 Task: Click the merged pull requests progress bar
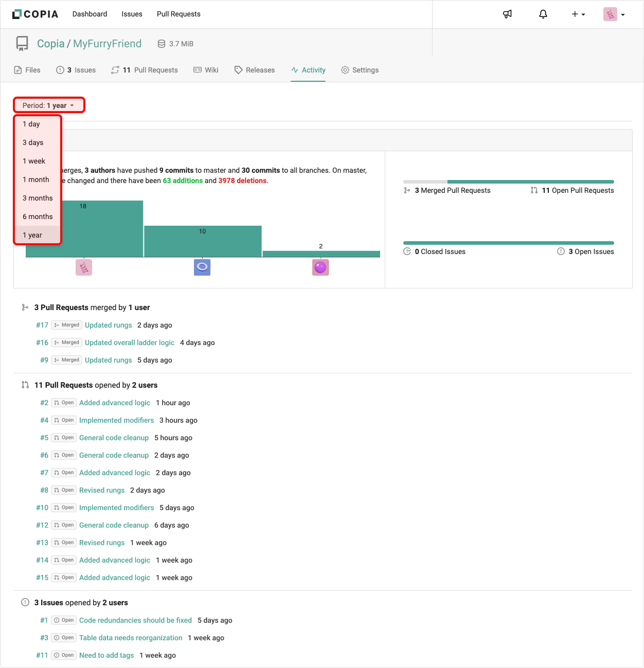click(508, 182)
